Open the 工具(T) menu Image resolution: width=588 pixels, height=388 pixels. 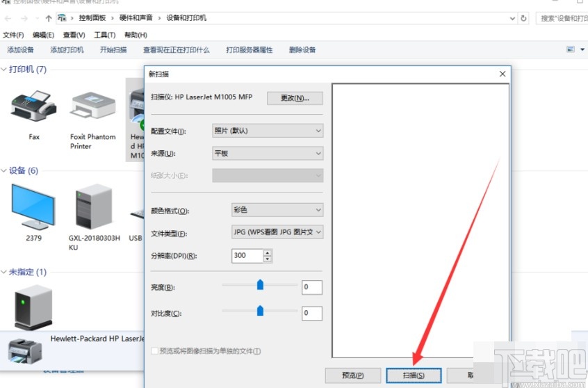point(105,35)
